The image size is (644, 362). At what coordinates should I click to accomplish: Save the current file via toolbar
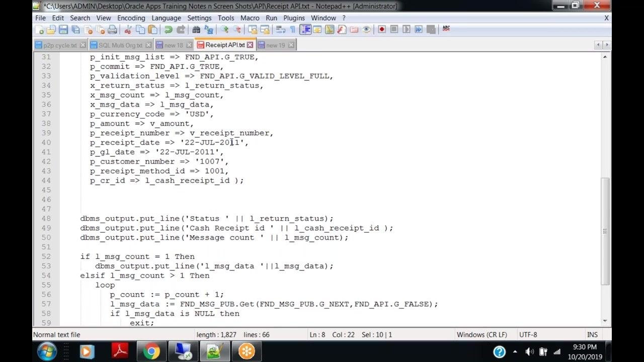pyautogui.click(x=63, y=29)
